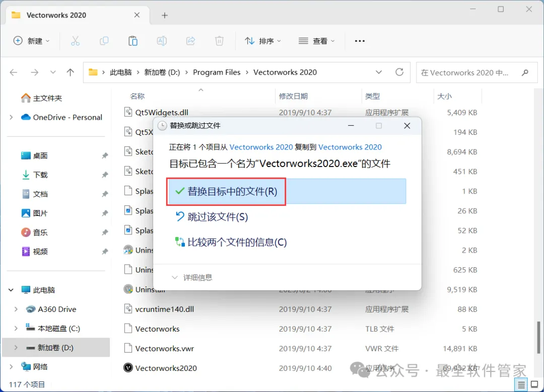The image size is (544, 392).
Task: Open the three-dot more options menu
Action: tap(360, 41)
